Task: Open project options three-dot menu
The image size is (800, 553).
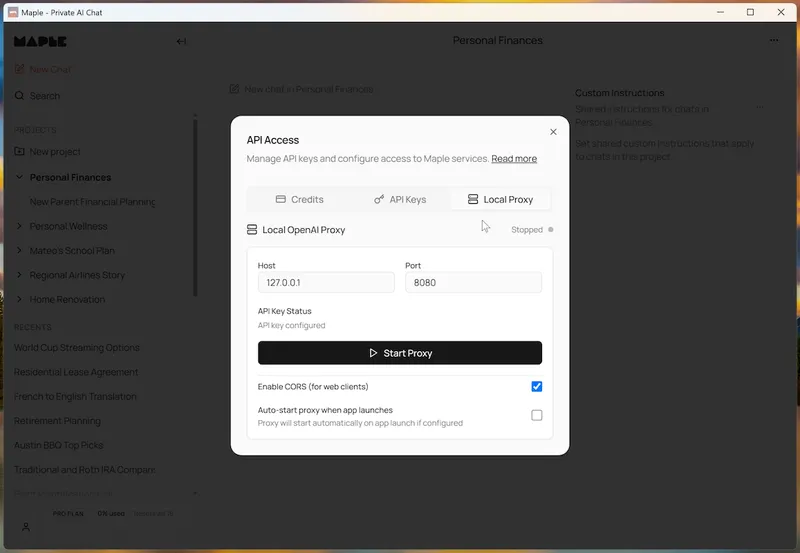Action: (774, 40)
